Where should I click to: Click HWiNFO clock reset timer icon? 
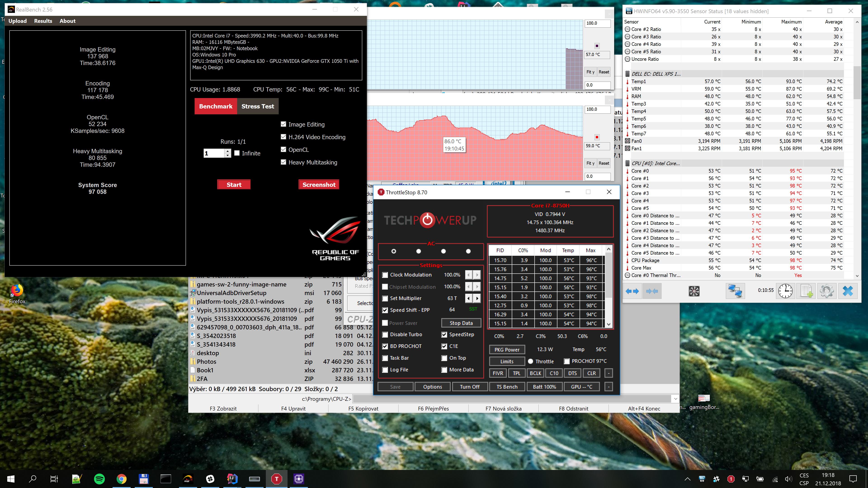[785, 291]
